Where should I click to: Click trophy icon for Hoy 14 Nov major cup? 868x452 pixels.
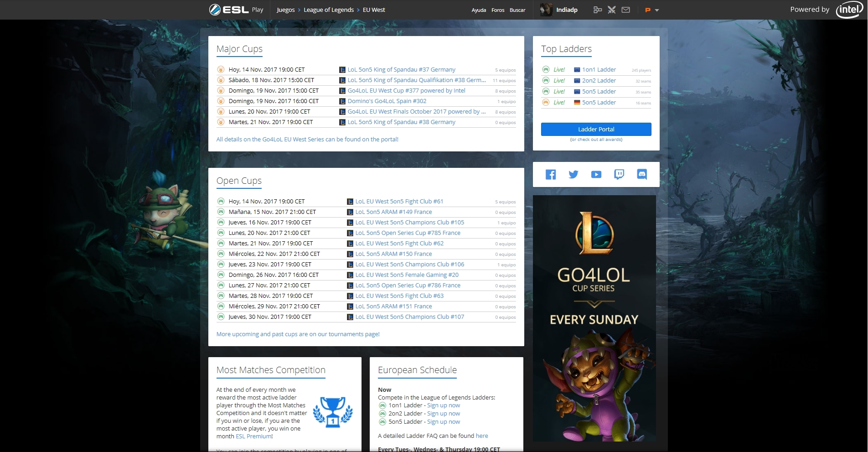221,70
